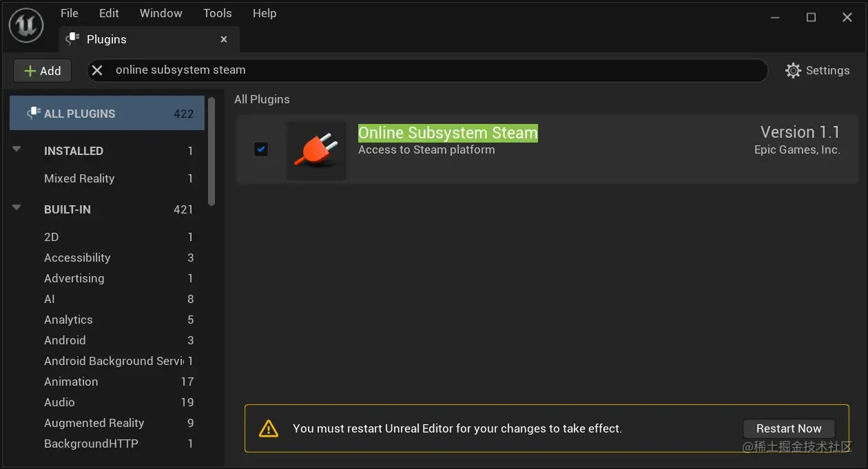868x469 pixels.
Task: Click the Restart Now button
Action: point(789,428)
